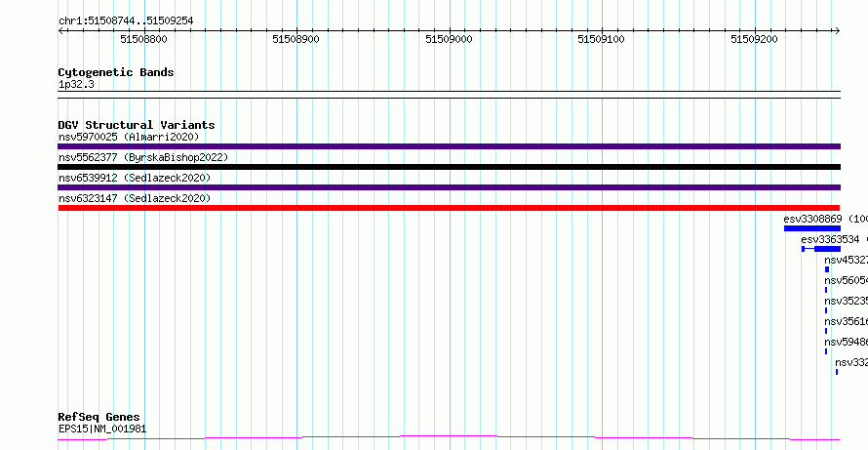Click the nsv5562377 (ByrskaBishop2022) label
Viewport: 868px width, 450px height.
click(x=143, y=157)
